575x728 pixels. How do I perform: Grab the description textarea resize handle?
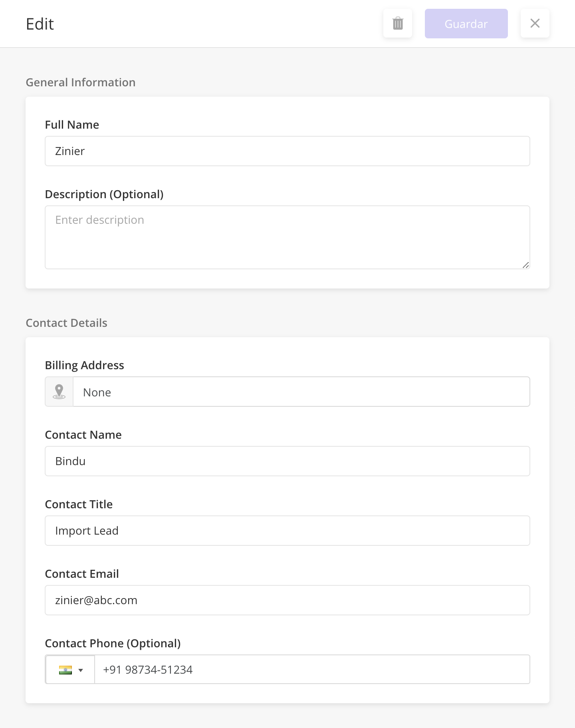coord(525,265)
